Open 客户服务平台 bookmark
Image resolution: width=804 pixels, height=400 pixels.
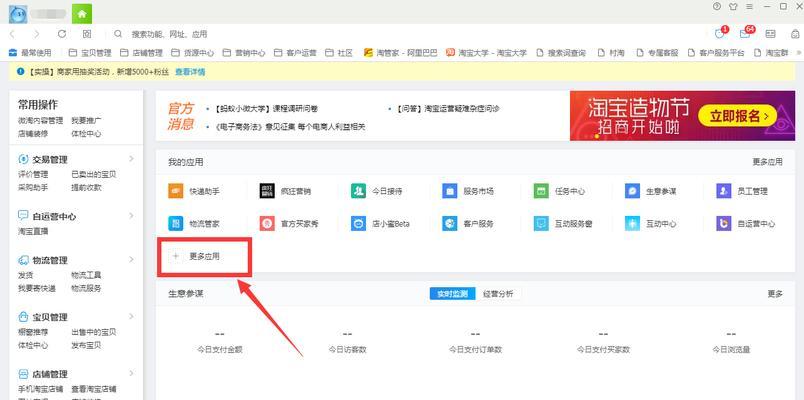(x=715, y=52)
